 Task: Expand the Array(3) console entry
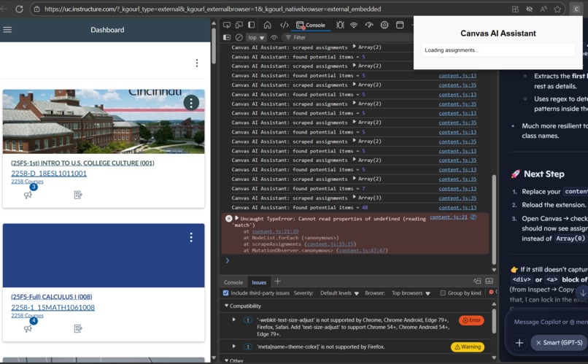[355, 197]
